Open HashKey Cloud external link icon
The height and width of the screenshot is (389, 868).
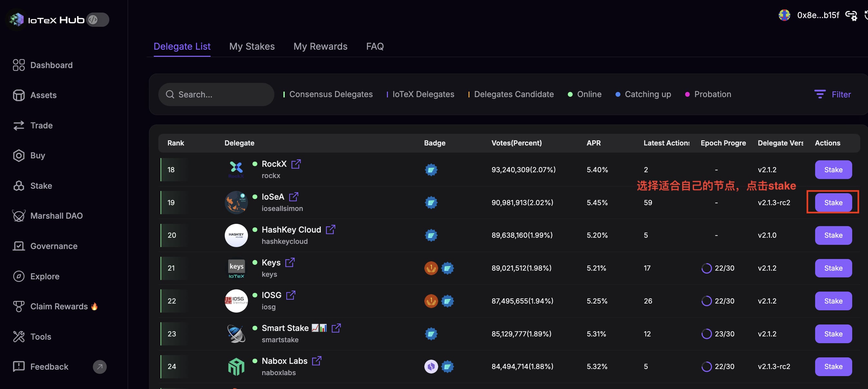click(330, 230)
